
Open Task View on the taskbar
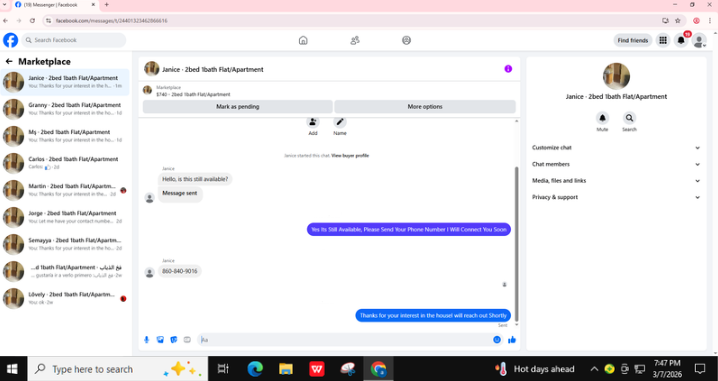[223, 369]
